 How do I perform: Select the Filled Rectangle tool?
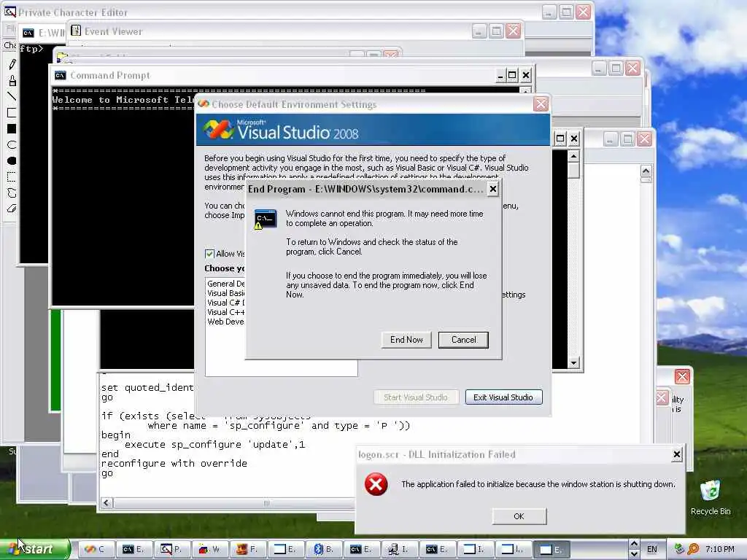pyautogui.click(x=12, y=129)
